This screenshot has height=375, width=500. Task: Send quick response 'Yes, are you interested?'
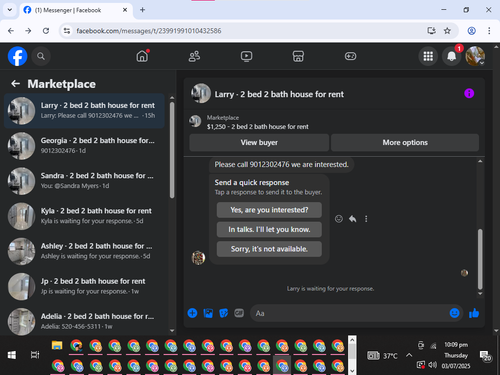tap(269, 210)
